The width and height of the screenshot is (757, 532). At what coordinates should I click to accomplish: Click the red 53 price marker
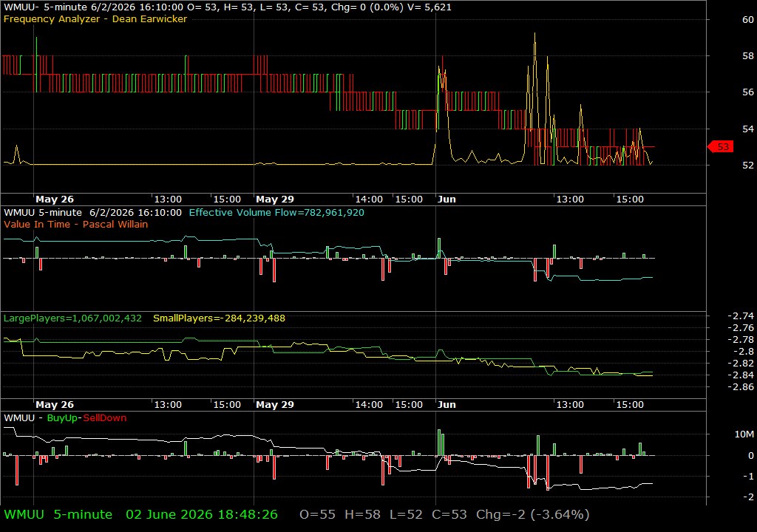click(x=721, y=146)
